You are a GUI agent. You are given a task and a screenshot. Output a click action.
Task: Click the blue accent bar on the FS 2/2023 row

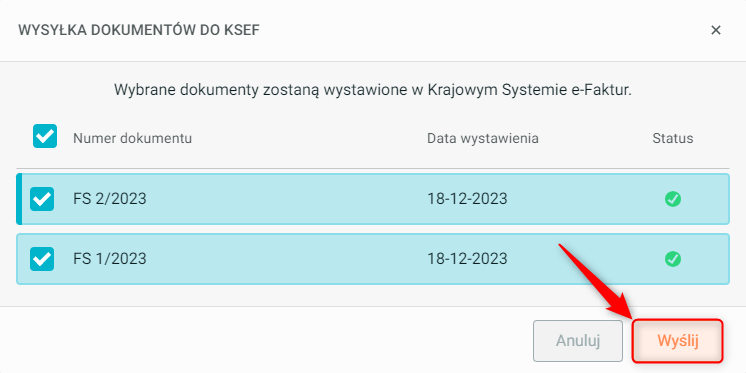(x=19, y=199)
